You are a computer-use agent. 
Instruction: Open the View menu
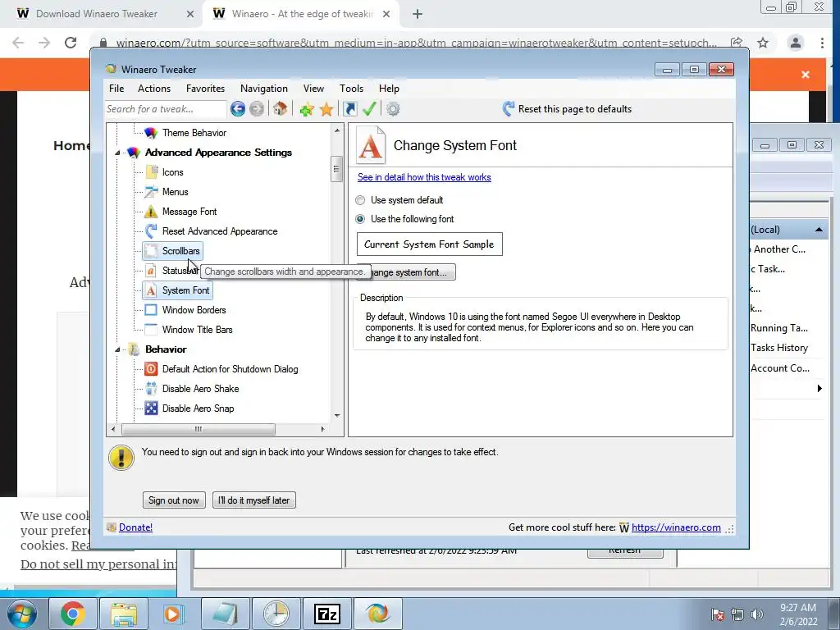tap(313, 89)
